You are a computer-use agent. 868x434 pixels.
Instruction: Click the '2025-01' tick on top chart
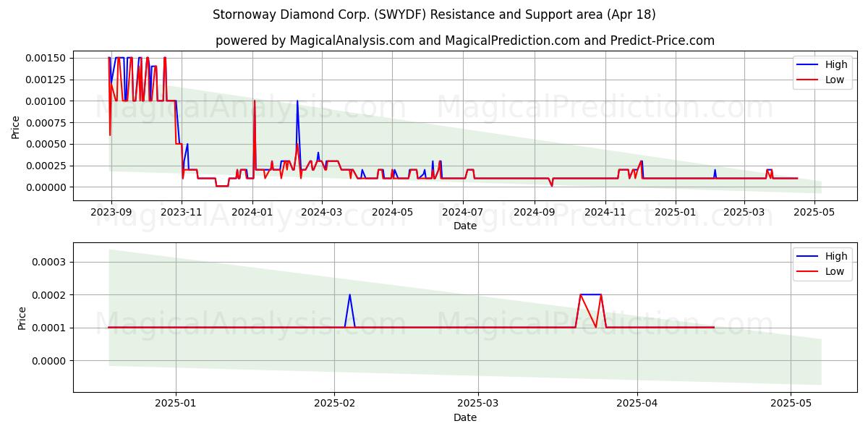click(676, 212)
